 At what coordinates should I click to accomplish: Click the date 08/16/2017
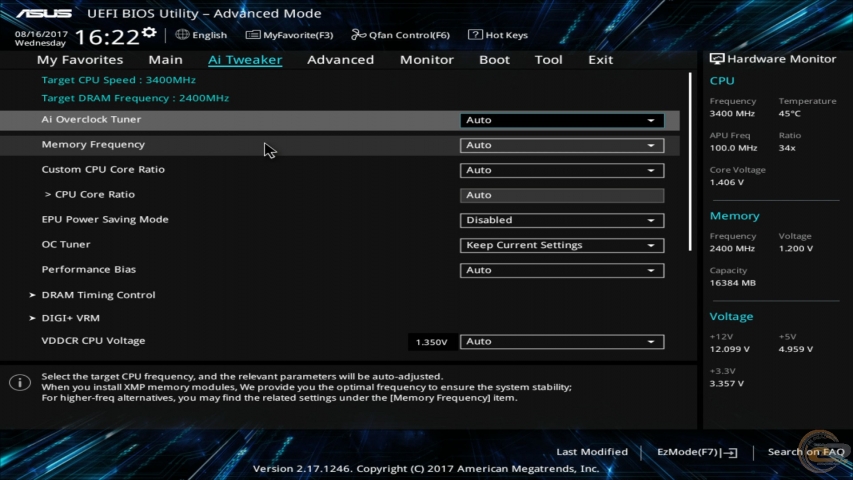[x=41, y=34]
